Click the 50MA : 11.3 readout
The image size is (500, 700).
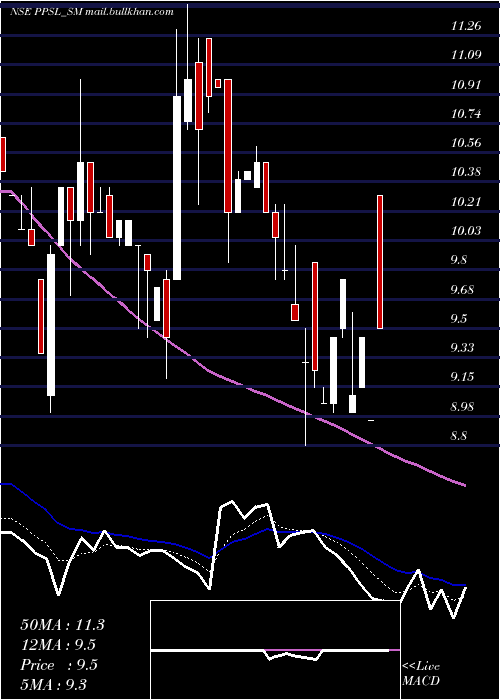point(62,625)
